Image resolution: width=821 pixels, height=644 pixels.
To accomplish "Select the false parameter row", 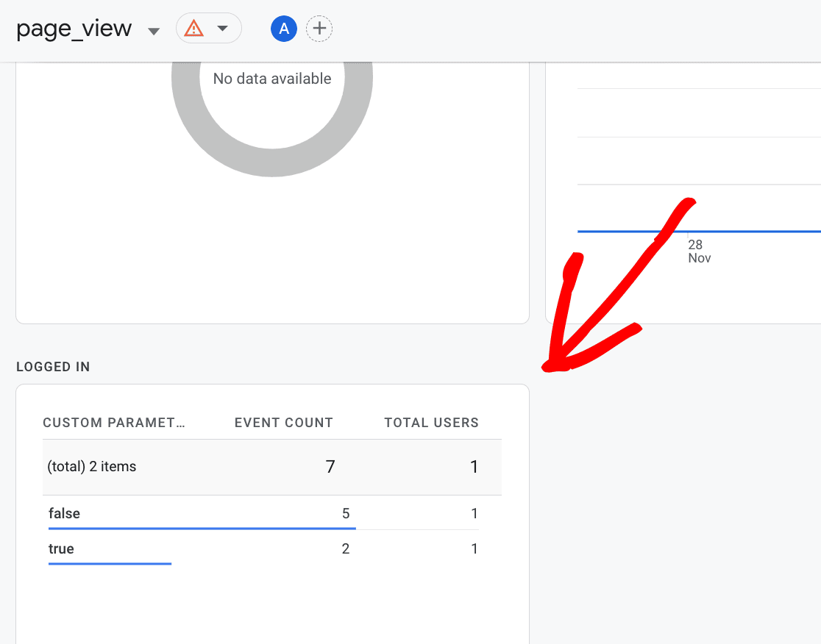I will pos(64,513).
